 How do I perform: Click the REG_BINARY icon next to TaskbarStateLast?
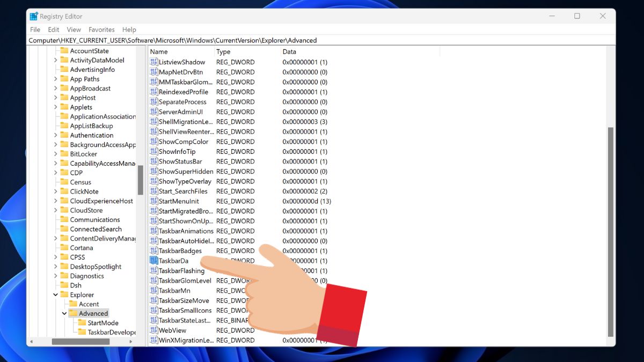point(155,320)
